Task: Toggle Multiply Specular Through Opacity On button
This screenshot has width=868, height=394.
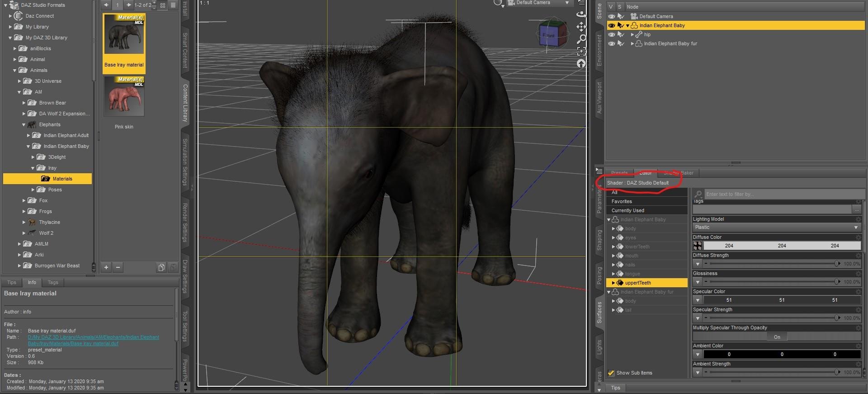Action: click(x=777, y=337)
